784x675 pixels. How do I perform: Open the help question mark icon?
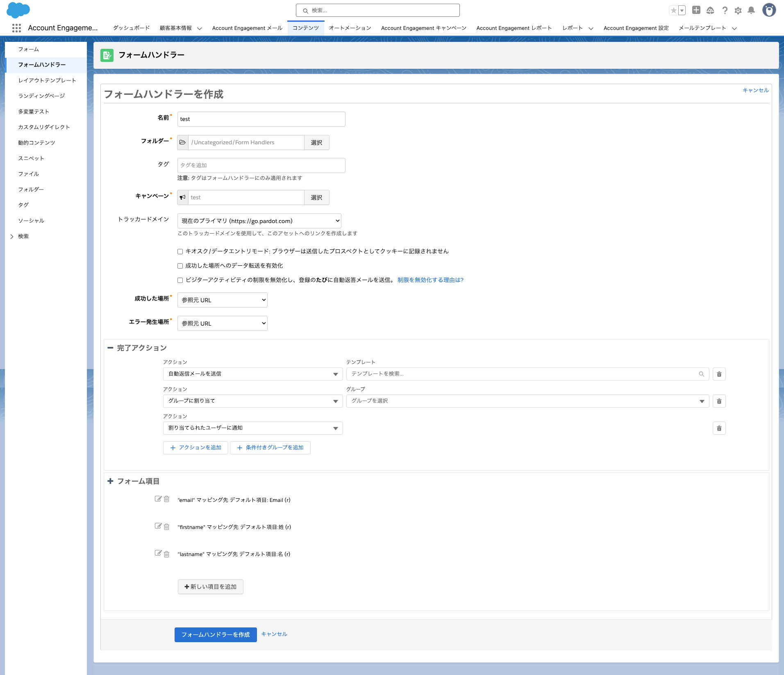pyautogui.click(x=725, y=10)
